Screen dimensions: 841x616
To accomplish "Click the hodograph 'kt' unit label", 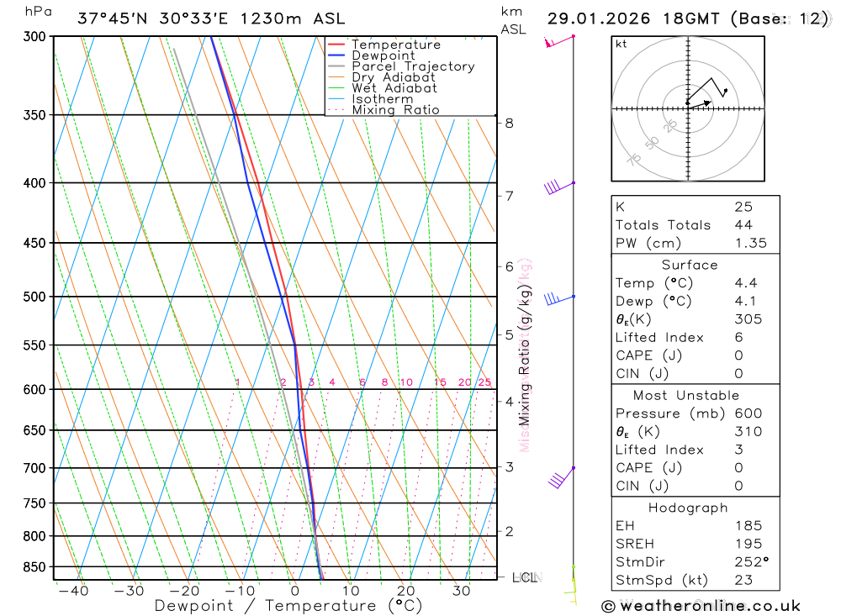I will click(621, 44).
